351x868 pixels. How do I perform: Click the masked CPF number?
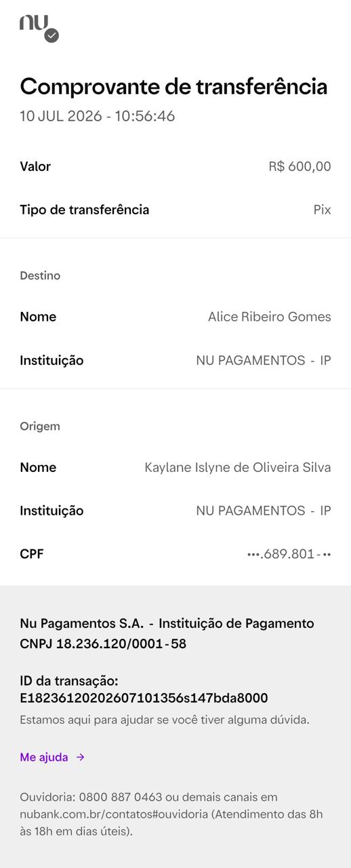pos(289,554)
